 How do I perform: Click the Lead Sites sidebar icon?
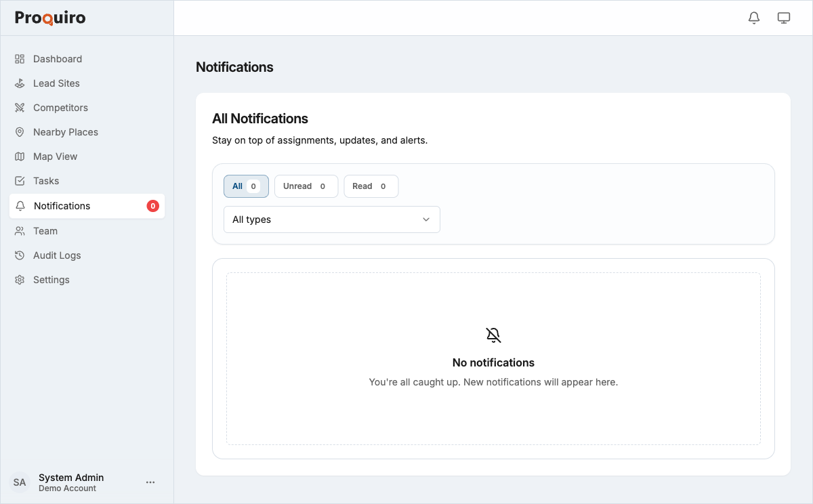(20, 83)
